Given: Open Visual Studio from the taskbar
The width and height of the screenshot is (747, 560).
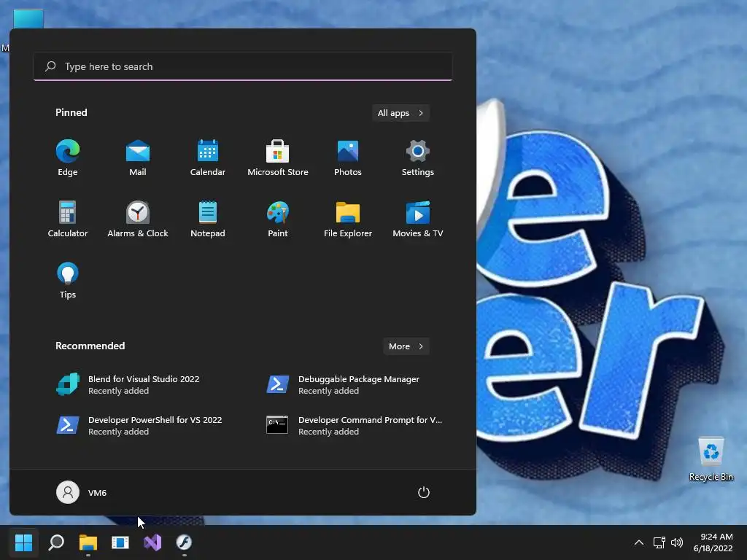Looking at the screenshot, I should click(x=152, y=542).
